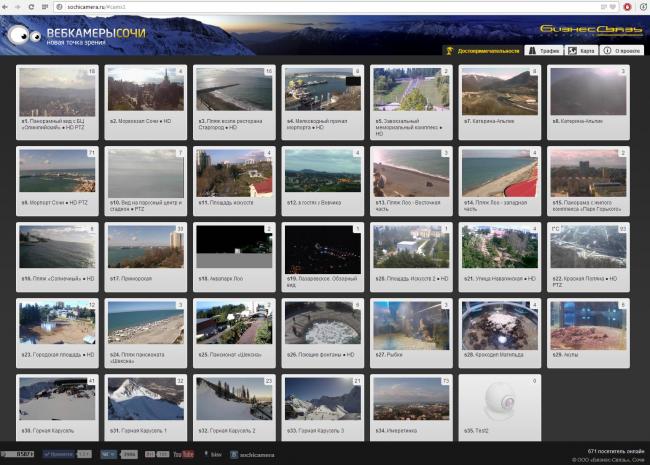Open camera 22 Красная Поляна HD PTZ

pyautogui.click(x=588, y=257)
